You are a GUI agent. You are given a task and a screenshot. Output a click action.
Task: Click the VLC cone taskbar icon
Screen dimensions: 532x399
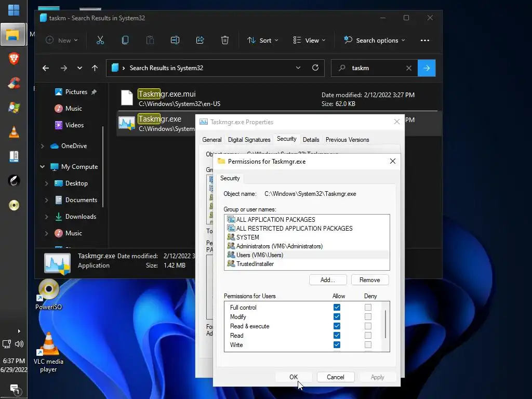14,132
